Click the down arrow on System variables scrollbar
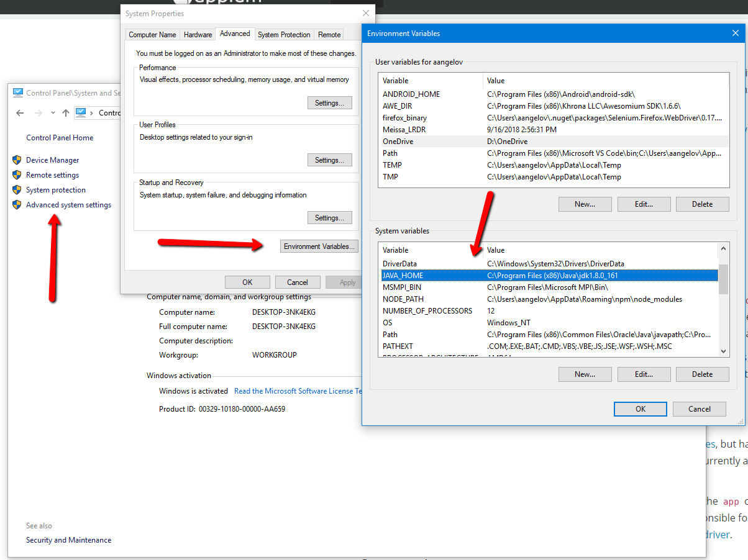The width and height of the screenshot is (748, 560). point(723,351)
